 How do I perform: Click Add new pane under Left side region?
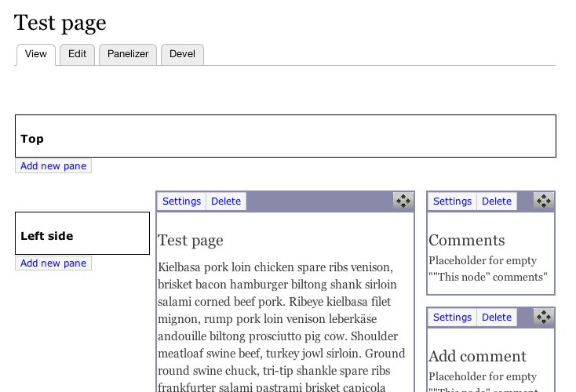tap(53, 263)
